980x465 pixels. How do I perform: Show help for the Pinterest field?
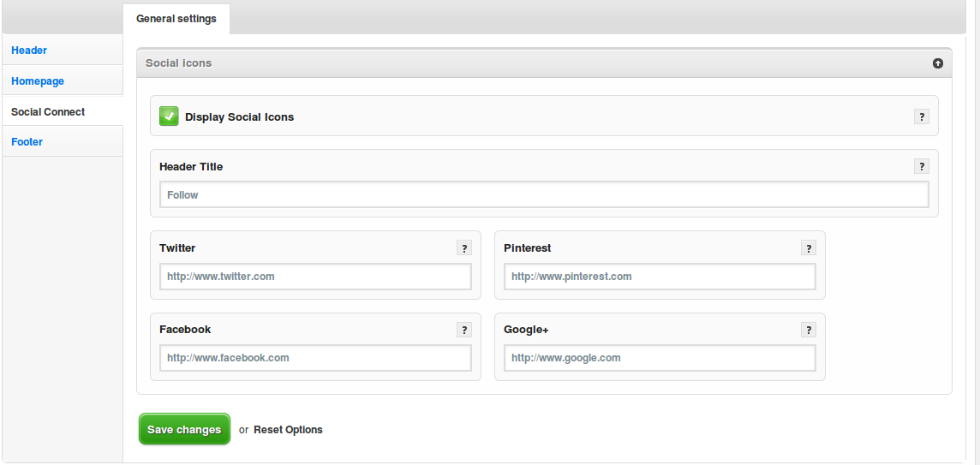[809, 248]
